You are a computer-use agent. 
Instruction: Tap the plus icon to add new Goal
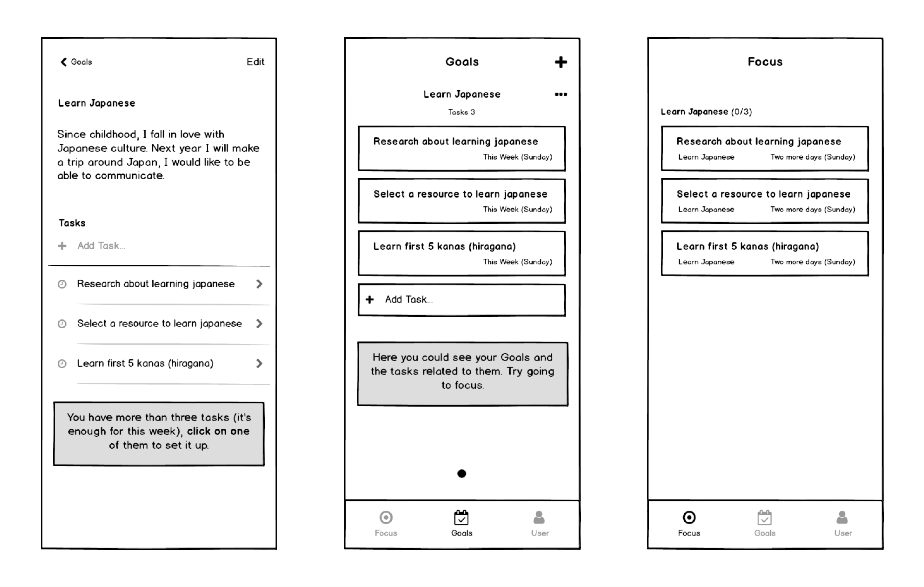pos(561,61)
